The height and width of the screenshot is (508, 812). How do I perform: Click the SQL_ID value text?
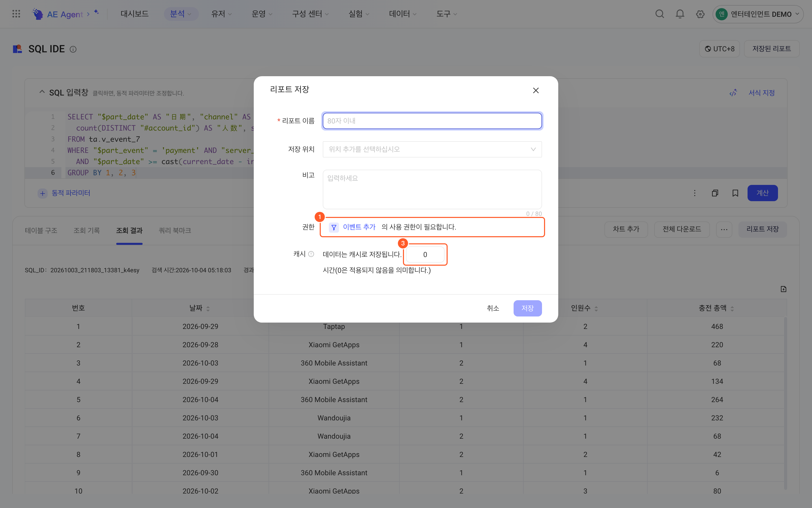pyautogui.click(x=95, y=270)
